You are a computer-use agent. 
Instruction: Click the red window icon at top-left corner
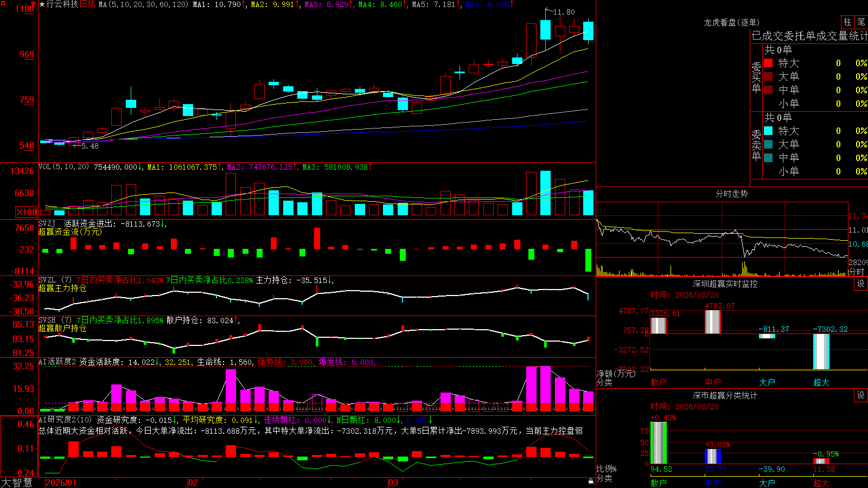coord(4,3)
